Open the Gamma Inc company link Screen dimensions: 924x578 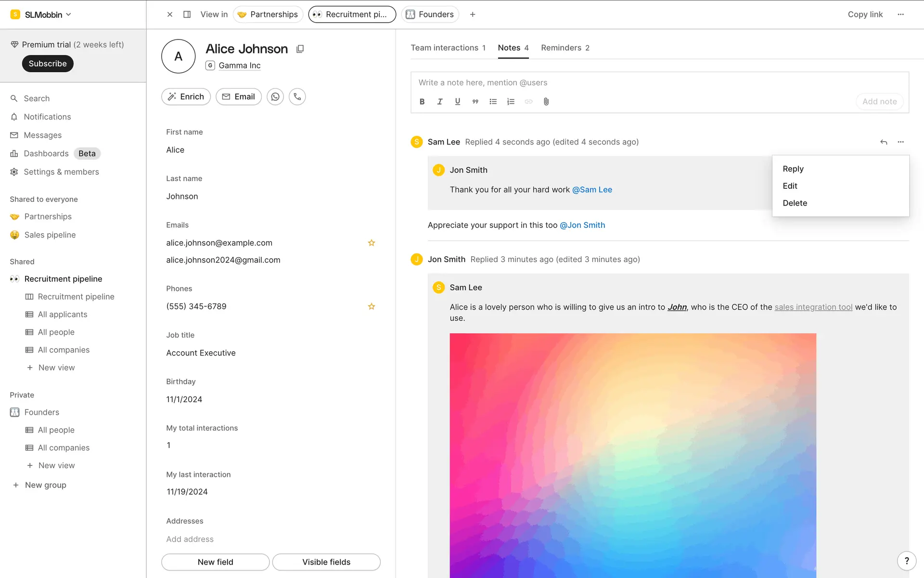coord(239,66)
